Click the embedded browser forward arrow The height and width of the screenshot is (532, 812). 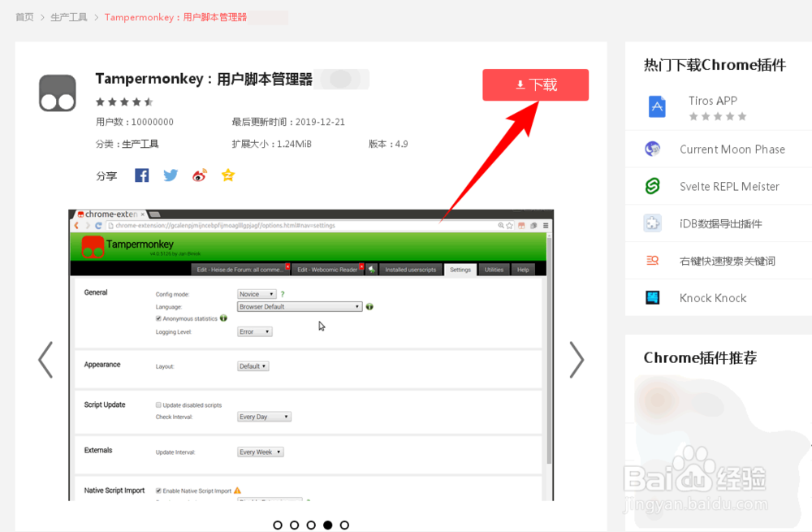pos(88,225)
